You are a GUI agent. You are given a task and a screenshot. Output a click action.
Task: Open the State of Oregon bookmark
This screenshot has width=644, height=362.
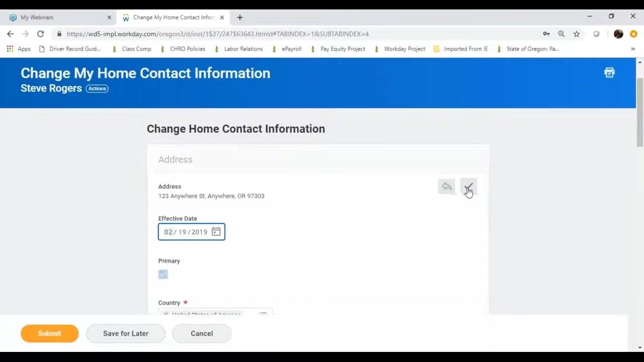(528, 49)
